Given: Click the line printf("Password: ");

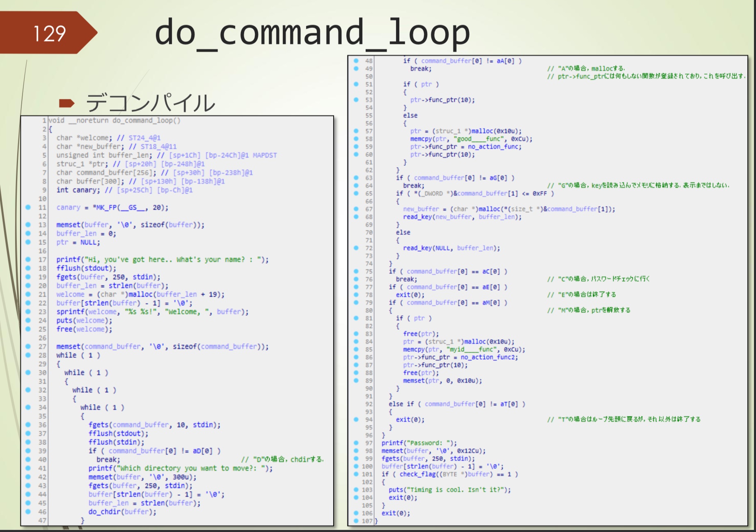Looking at the screenshot, I should click(419, 443).
